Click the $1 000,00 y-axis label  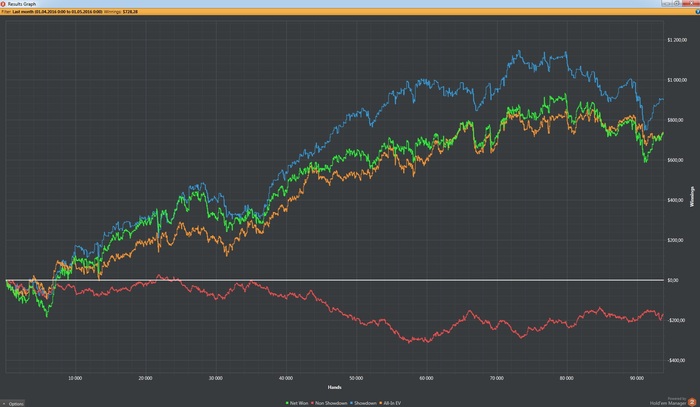pyautogui.click(x=677, y=80)
